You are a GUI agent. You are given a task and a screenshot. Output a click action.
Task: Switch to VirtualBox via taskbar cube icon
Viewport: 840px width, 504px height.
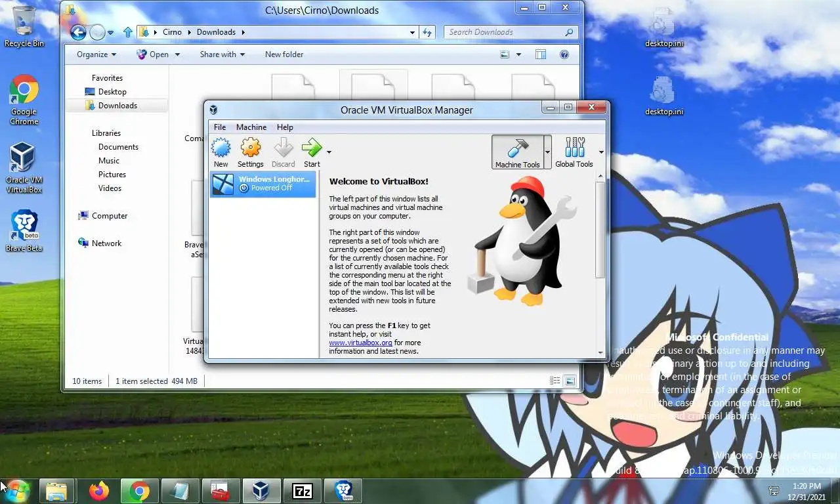pyautogui.click(x=262, y=491)
